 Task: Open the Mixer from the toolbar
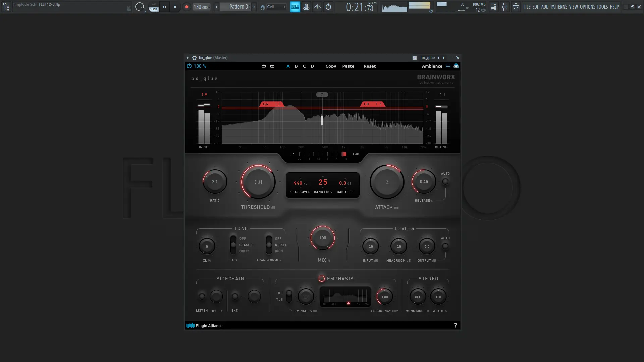tap(505, 7)
